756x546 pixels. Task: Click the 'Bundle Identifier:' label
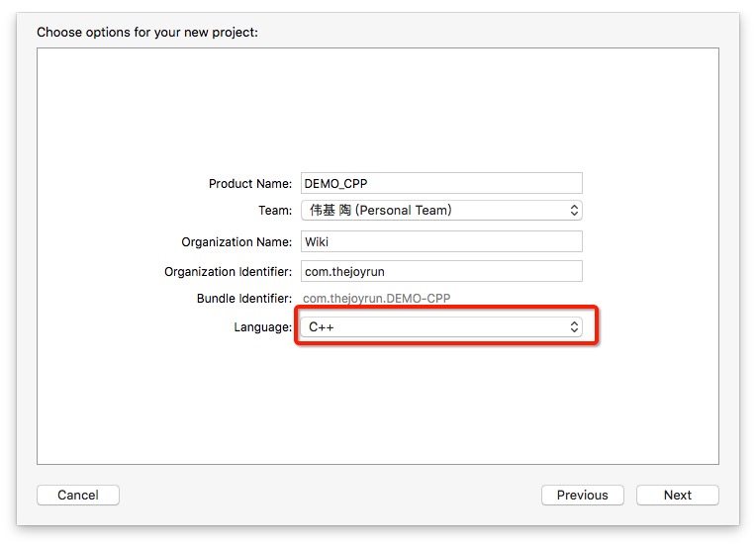244,299
